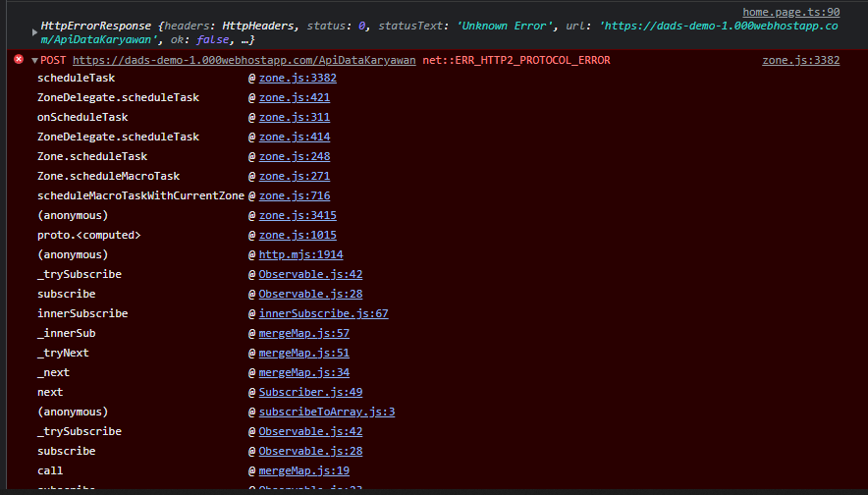The image size is (868, 495).
Task: Open the mergeMap.js:34 source link
Action: pos(304,372)
